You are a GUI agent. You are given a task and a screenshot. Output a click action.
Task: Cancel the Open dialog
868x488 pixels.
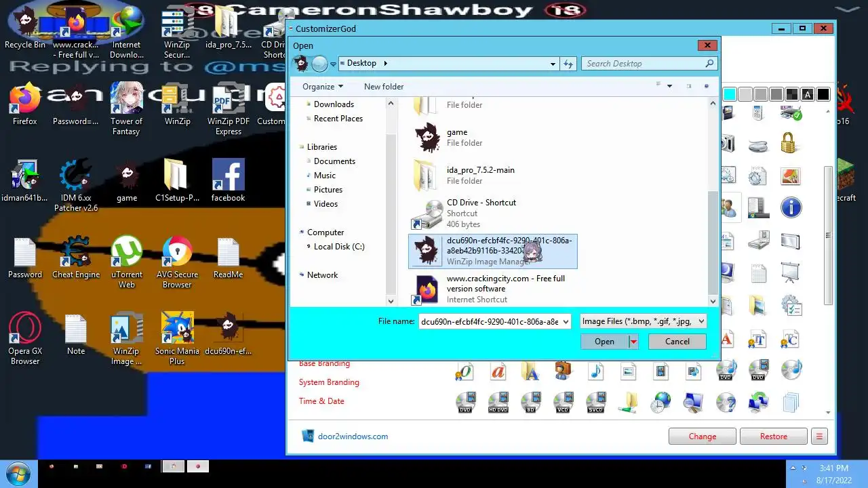point(677,342)
